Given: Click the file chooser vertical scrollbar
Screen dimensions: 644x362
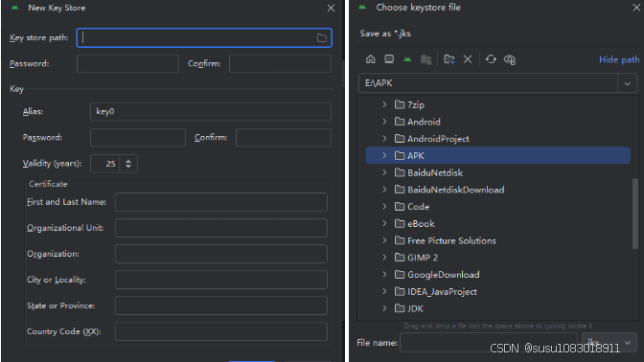Looking at the screenshot, I should [635, 214].
